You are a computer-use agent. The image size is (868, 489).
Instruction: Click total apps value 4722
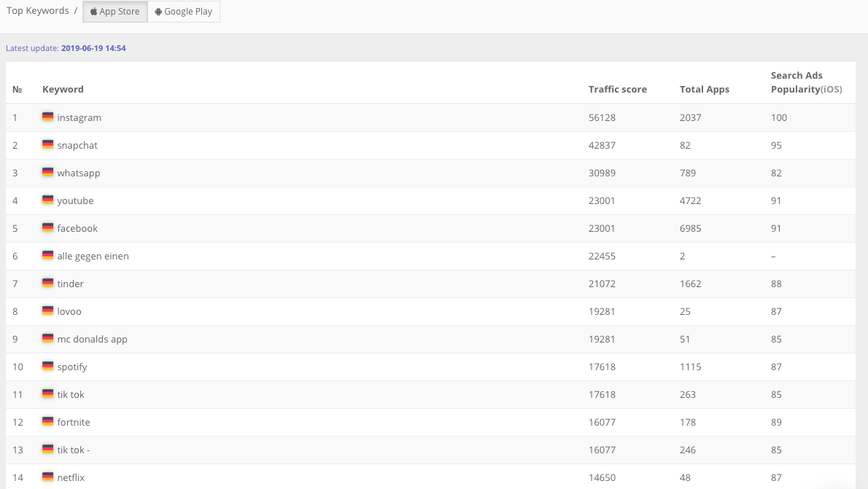[x=690, y=201]
